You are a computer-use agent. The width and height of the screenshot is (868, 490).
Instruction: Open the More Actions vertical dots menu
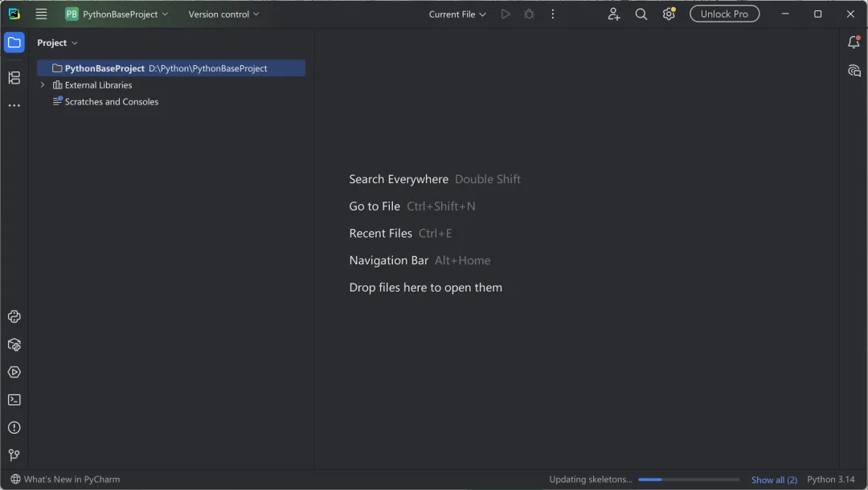click(552, 14)
